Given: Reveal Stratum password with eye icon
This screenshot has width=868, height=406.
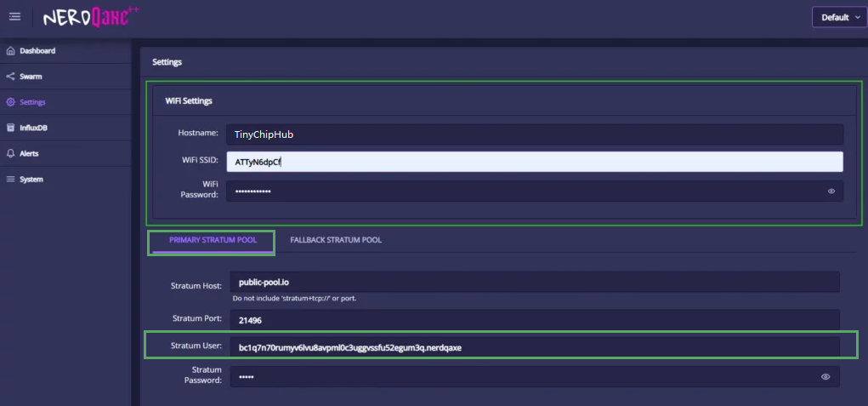Looking at the screenshot, I should [x=825, y=376].
